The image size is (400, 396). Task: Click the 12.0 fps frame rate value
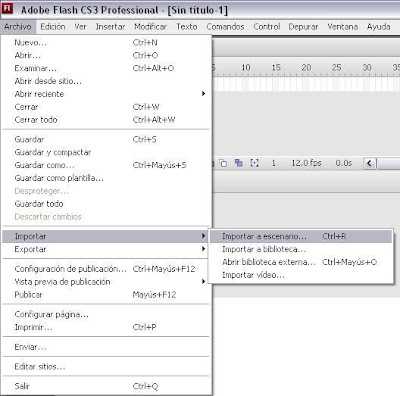(x=306, y=163)
